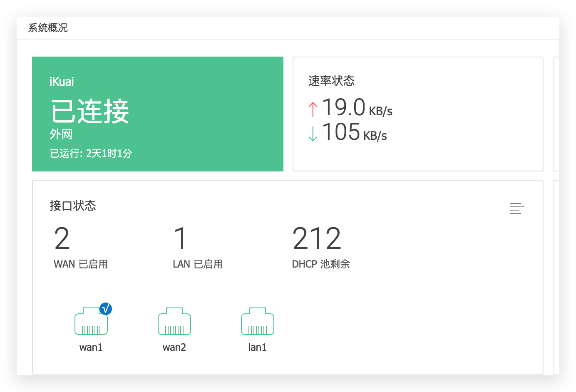Viewport: 576px width, 392px height.
Task: Click the wan2 text label
Action: coord(174,347)
